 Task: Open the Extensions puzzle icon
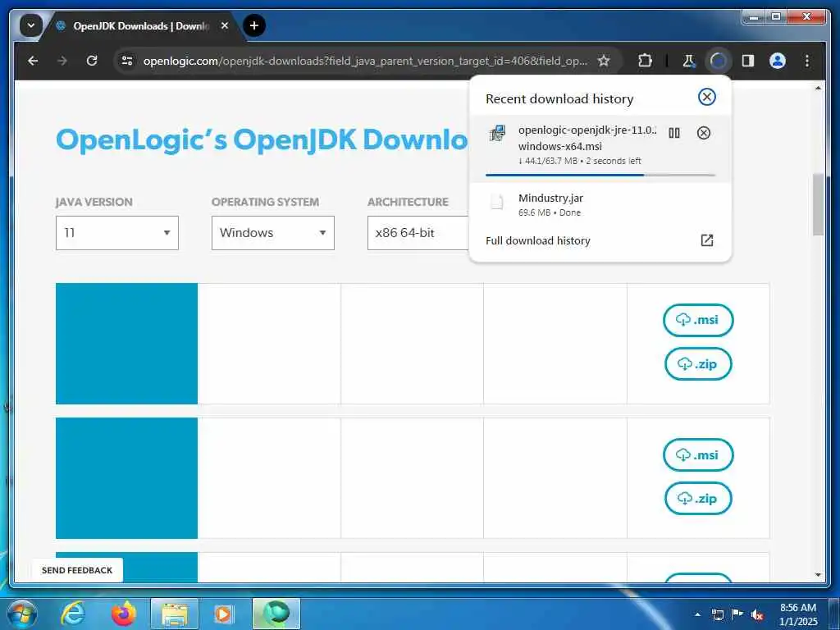pyautogui.click(x=645, y=61)
